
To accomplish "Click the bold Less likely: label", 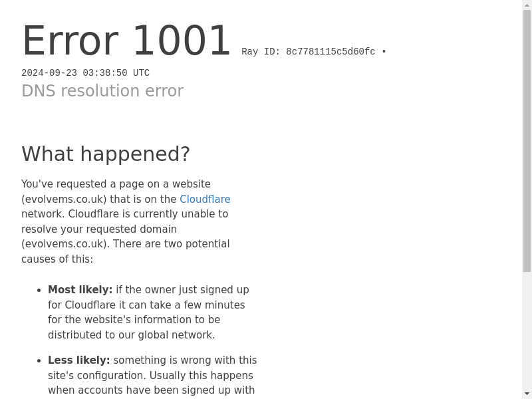I will click(x=79, y=360).
